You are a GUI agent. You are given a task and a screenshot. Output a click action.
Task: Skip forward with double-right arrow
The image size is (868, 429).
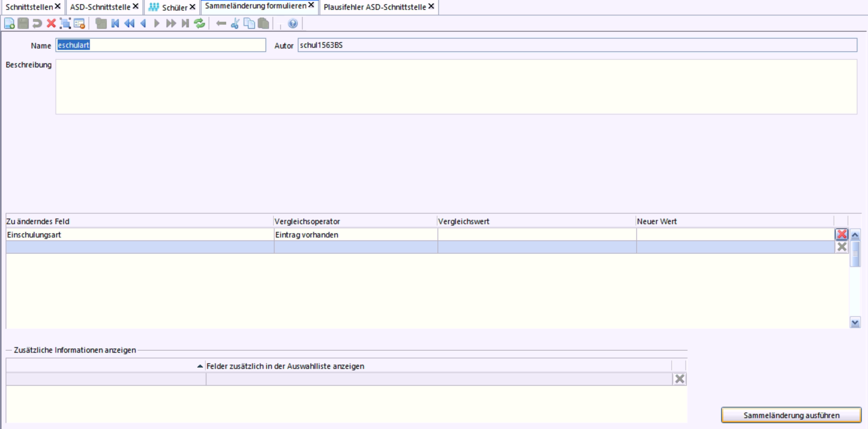point(171,24)
